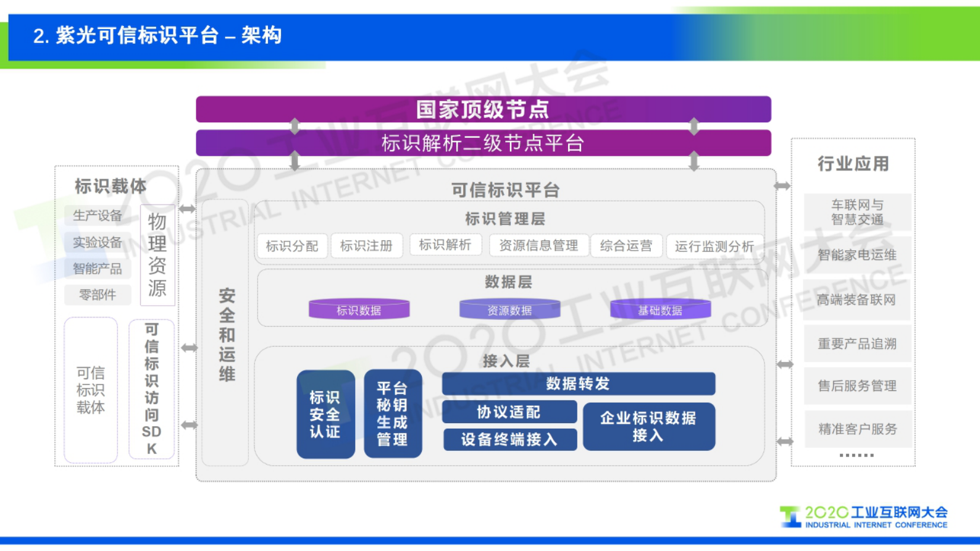
Task: Select the 车联网与智慧交通 item
Action: 857,212
